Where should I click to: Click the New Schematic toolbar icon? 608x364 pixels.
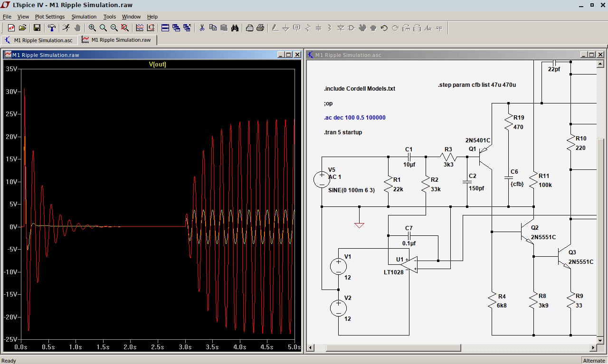11,28
